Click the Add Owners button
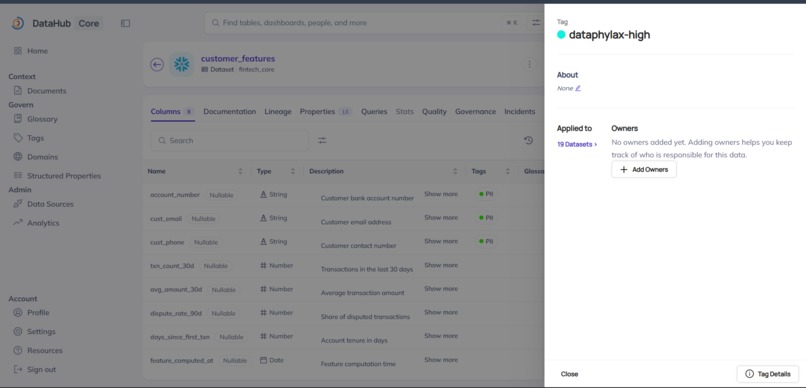The height and width of the screenshot is (388, 806). [x=644, y=170]
